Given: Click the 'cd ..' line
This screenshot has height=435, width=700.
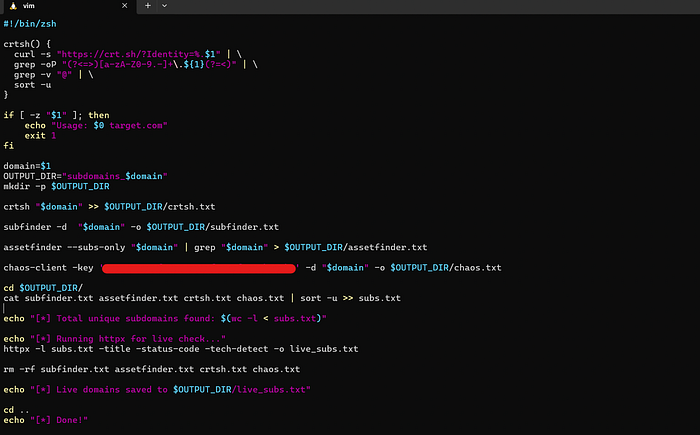Looking at the screenshot, I should 17,410.
